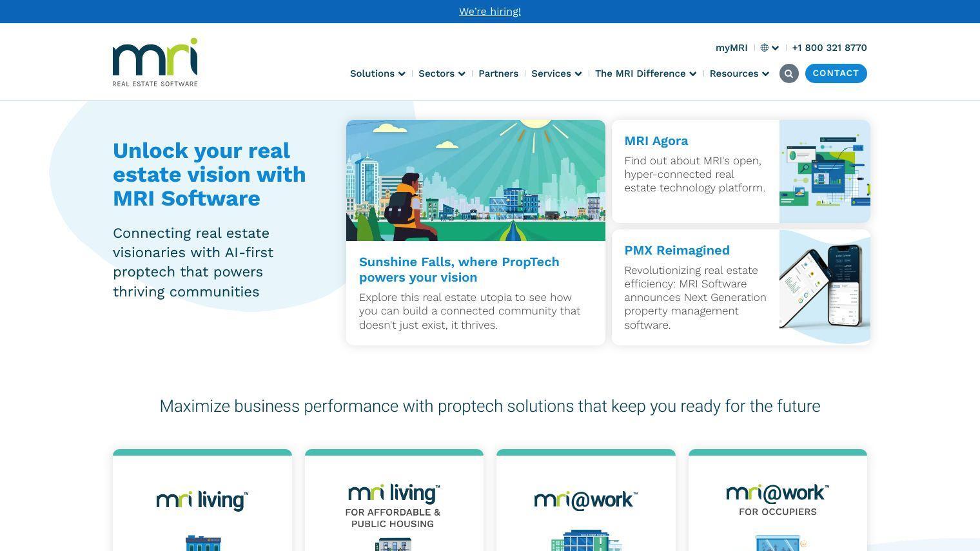Click the MRI Real Estate Software logo
Viewport: 980px width, 551px height.
(155, 62)
